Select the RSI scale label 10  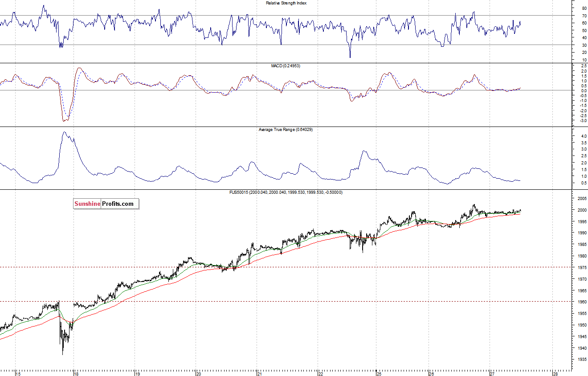(x=584, y=59)
